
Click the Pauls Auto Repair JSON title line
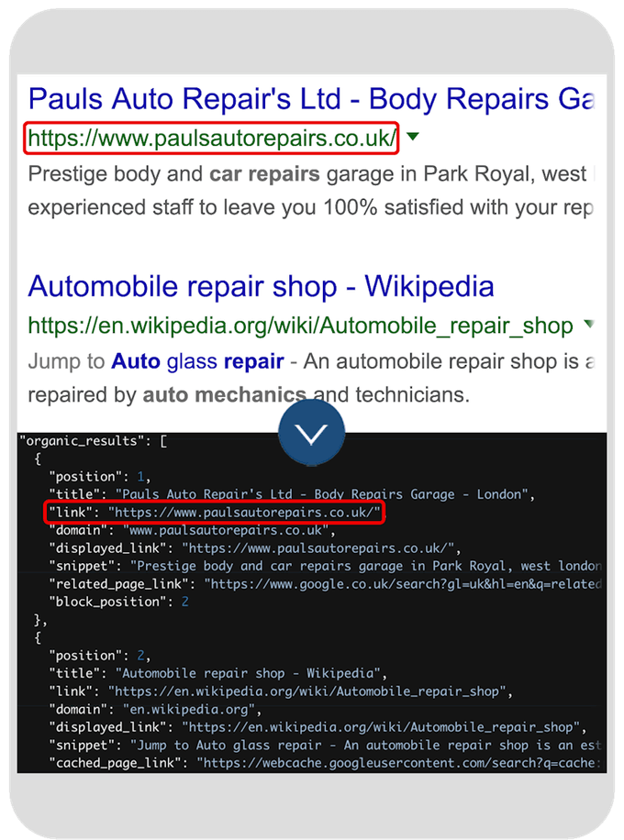[292, 494]
